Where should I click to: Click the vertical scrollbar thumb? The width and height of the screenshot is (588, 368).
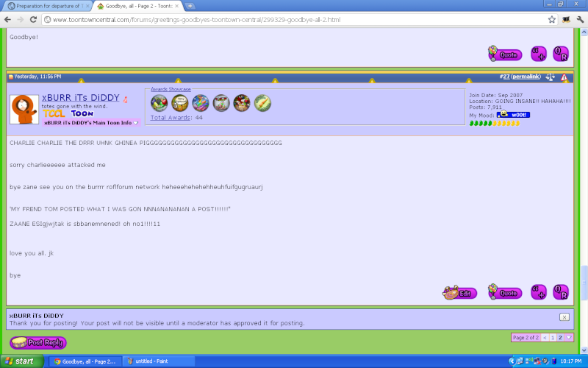point(584,283)
